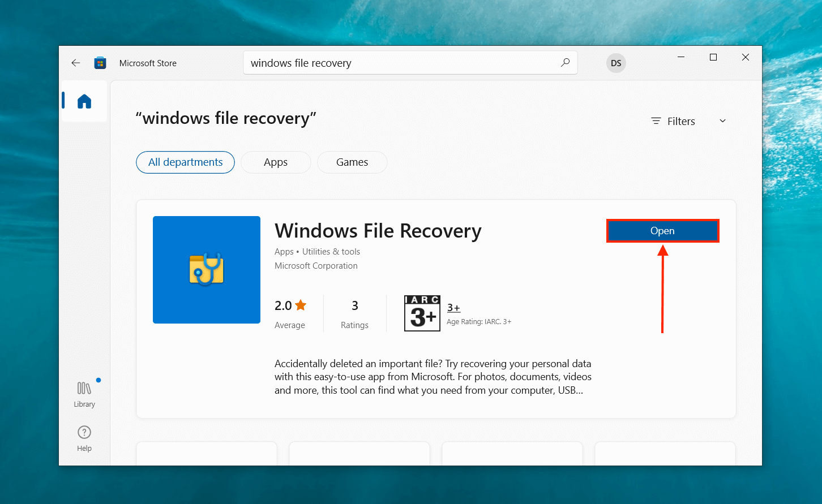The image size is (822, 504).
Task: Click inside the search text field
Action: coord(396,63)
